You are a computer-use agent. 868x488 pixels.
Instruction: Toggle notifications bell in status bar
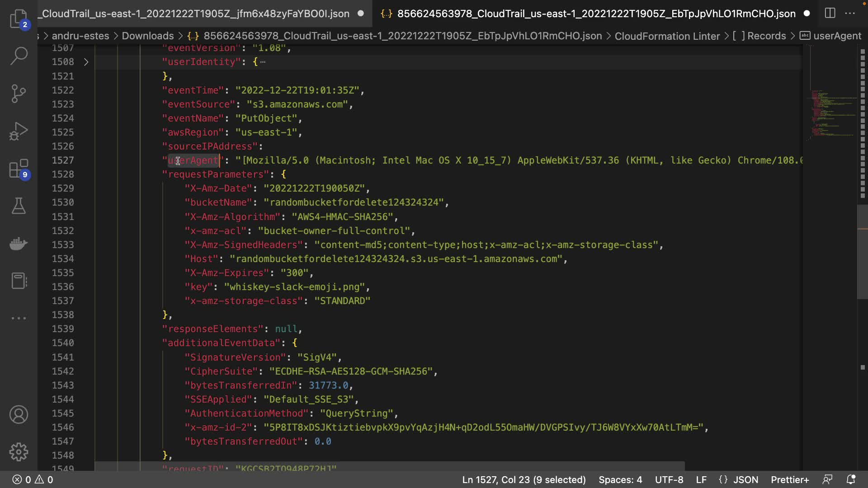851,479
